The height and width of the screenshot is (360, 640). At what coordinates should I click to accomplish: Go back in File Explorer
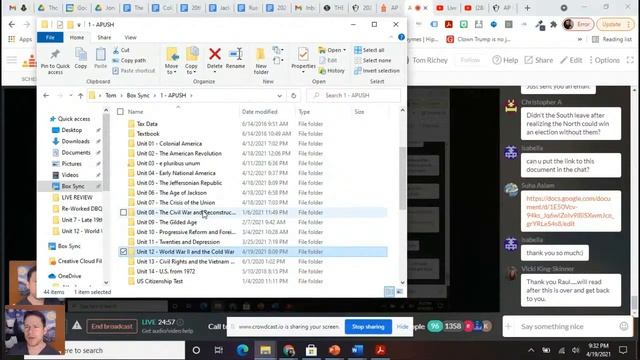(46, 96)
